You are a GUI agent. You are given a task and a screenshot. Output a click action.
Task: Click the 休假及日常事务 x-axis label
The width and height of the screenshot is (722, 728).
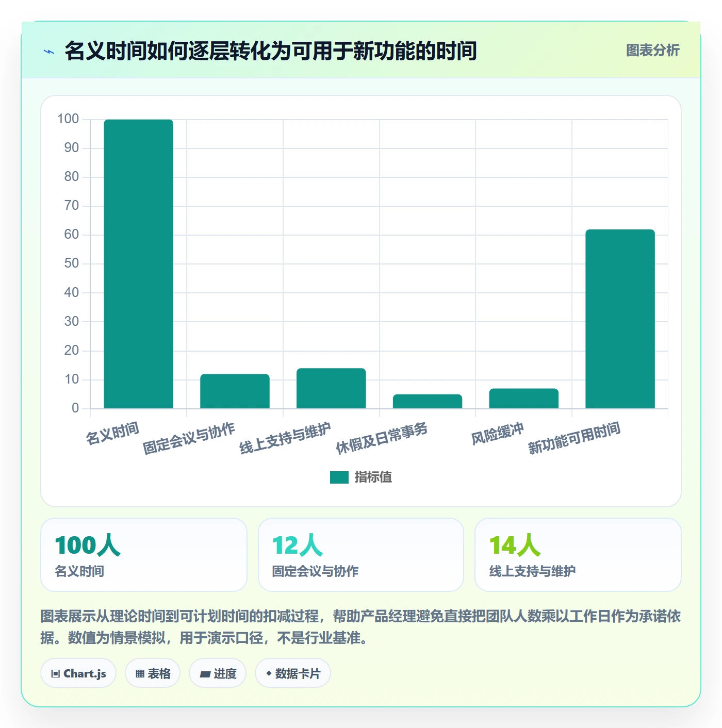382,439
